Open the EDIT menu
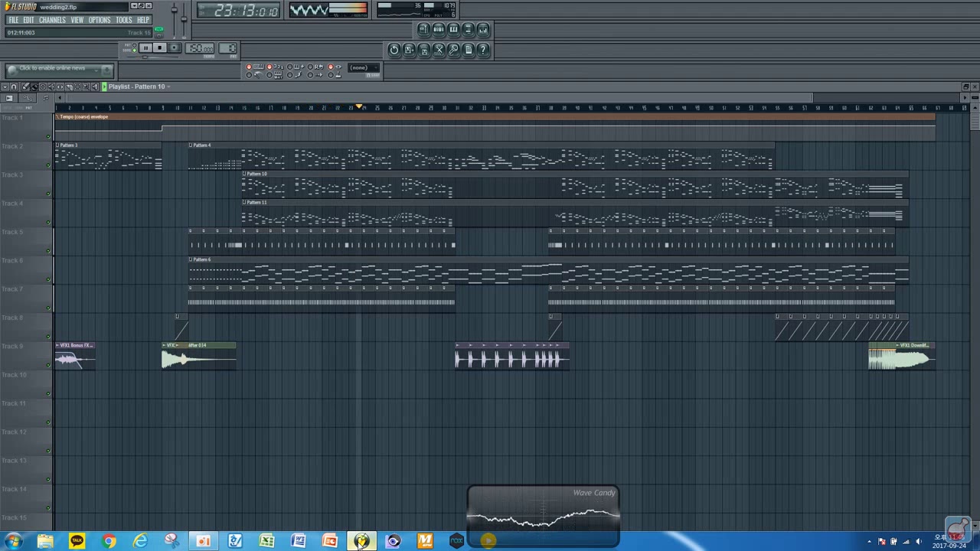 pos(28,20)
